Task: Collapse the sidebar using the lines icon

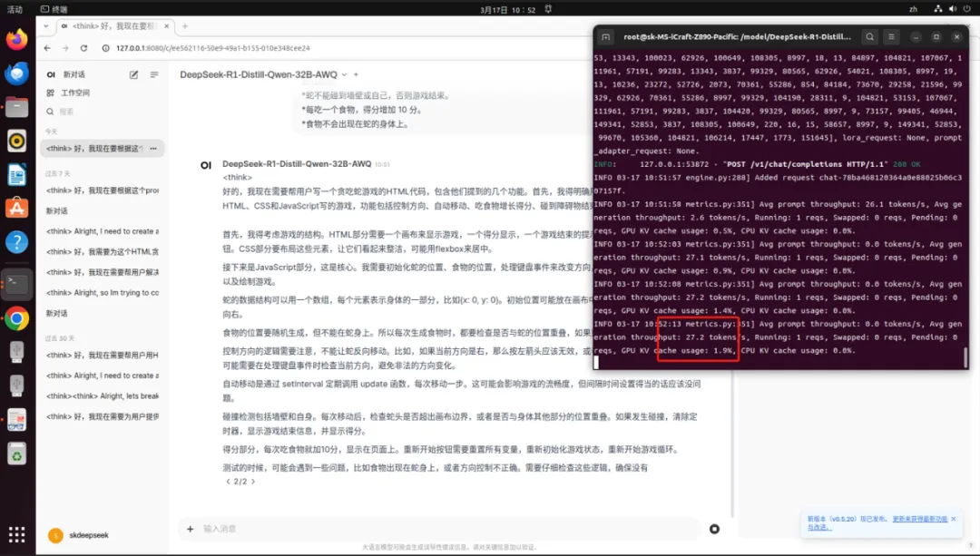Action: coord(154,74)
